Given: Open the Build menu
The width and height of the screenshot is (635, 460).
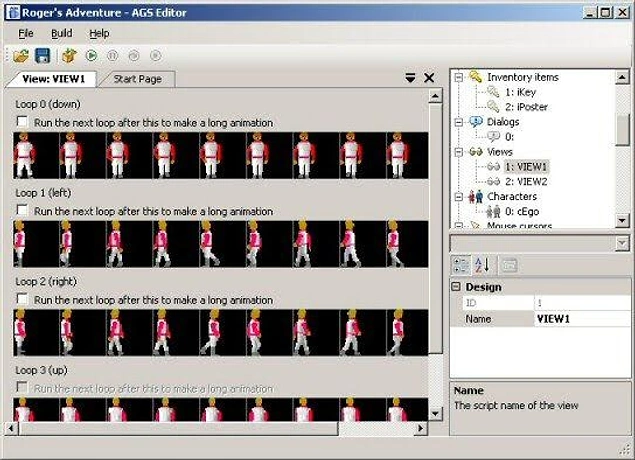Looking at the screenshot, I should pos(62,34).
